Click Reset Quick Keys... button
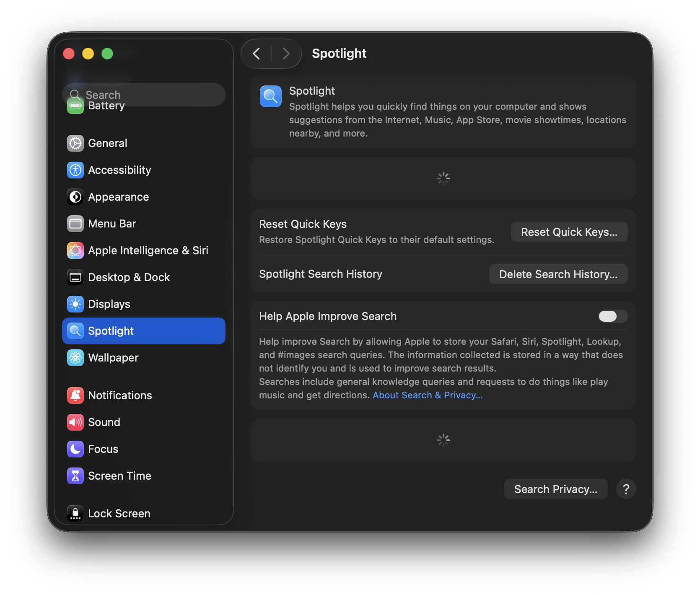 point(569,232)
